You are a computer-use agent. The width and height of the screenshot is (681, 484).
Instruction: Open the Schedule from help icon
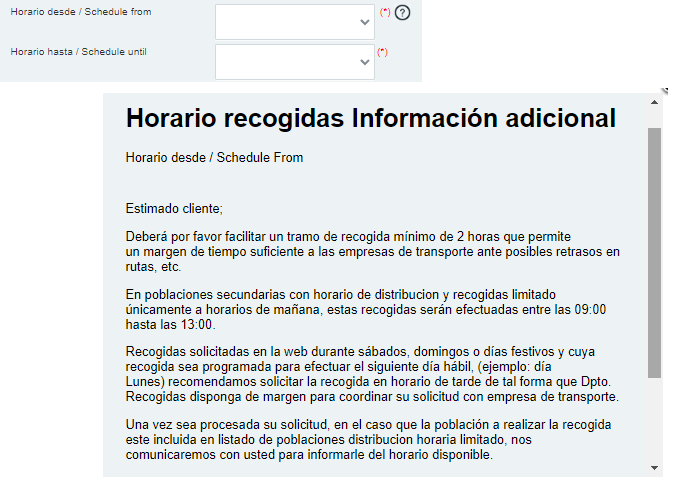(x=402, y=13)
